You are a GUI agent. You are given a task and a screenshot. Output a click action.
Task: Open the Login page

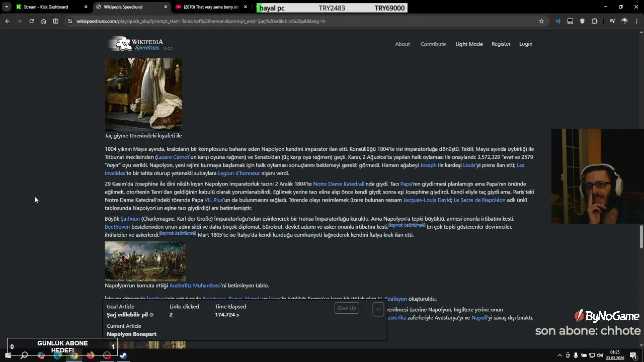click(526, 44)
